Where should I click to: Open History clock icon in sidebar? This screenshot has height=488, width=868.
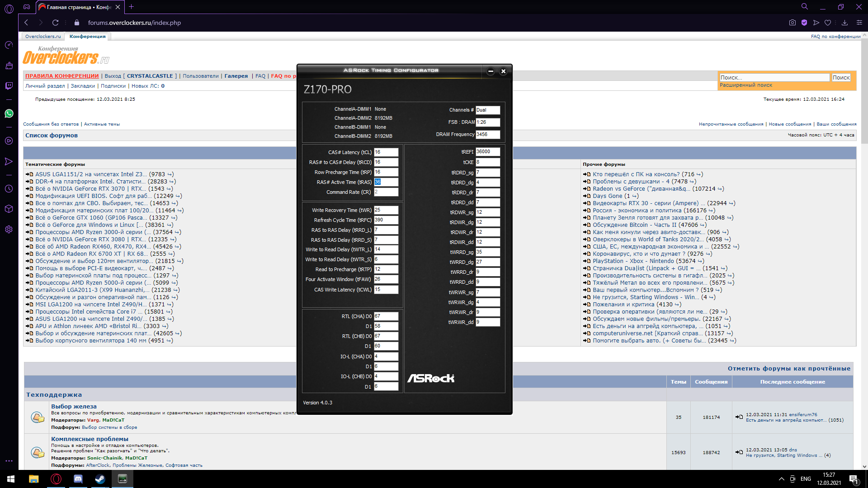tap(9, 189)
